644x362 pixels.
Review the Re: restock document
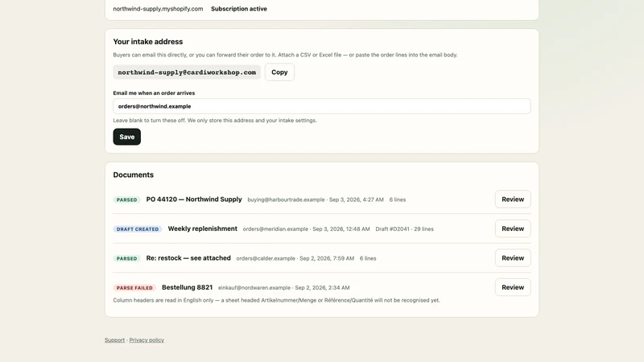[x=513, y=258]
